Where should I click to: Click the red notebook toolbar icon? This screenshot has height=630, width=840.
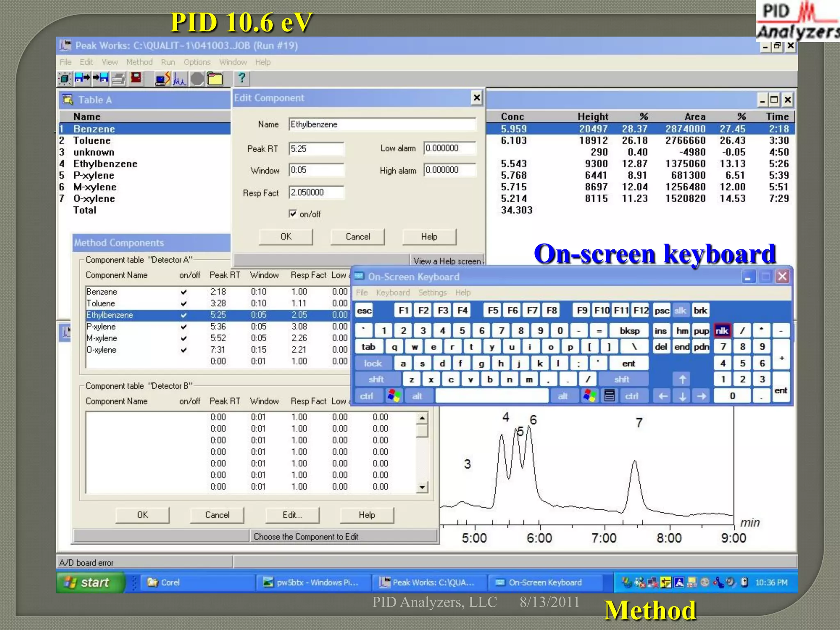point(136,78)
